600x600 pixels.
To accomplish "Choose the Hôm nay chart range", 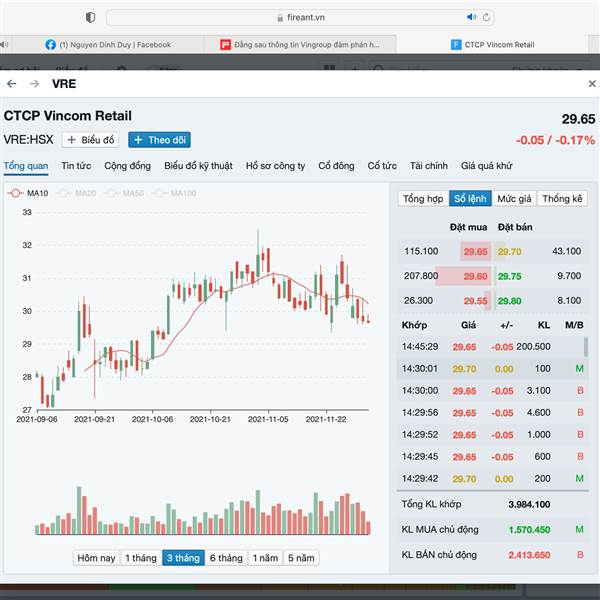I will (97, 558).
